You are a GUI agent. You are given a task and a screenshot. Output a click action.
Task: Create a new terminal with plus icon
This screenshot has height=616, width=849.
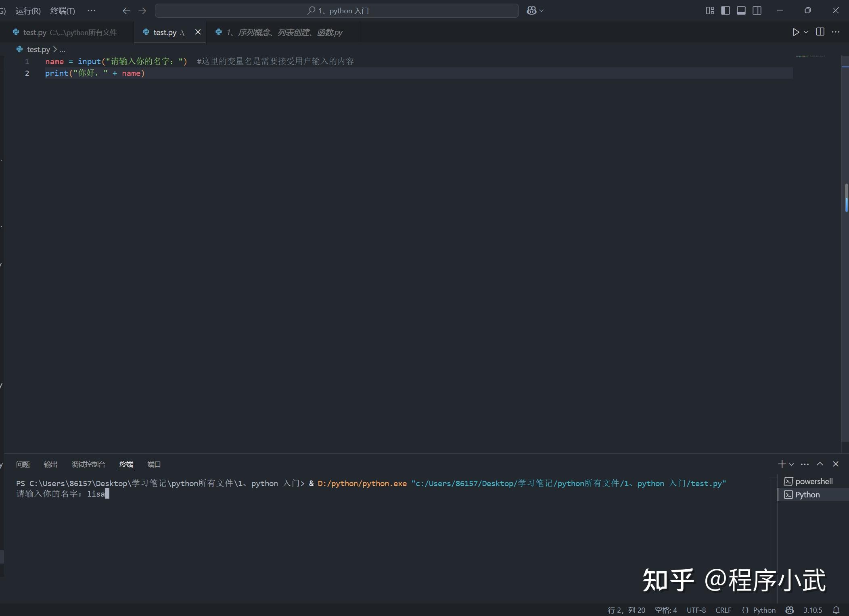[x=782, y=464]
